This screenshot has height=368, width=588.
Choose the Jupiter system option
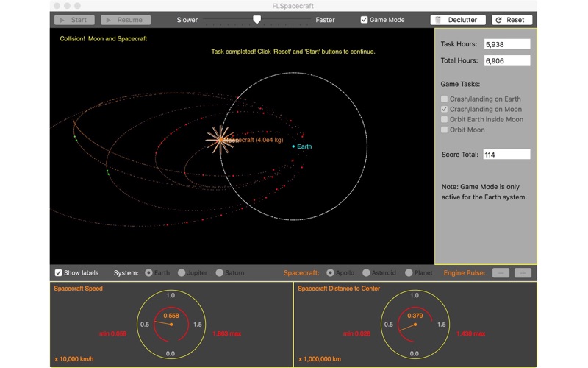[182, 273]
